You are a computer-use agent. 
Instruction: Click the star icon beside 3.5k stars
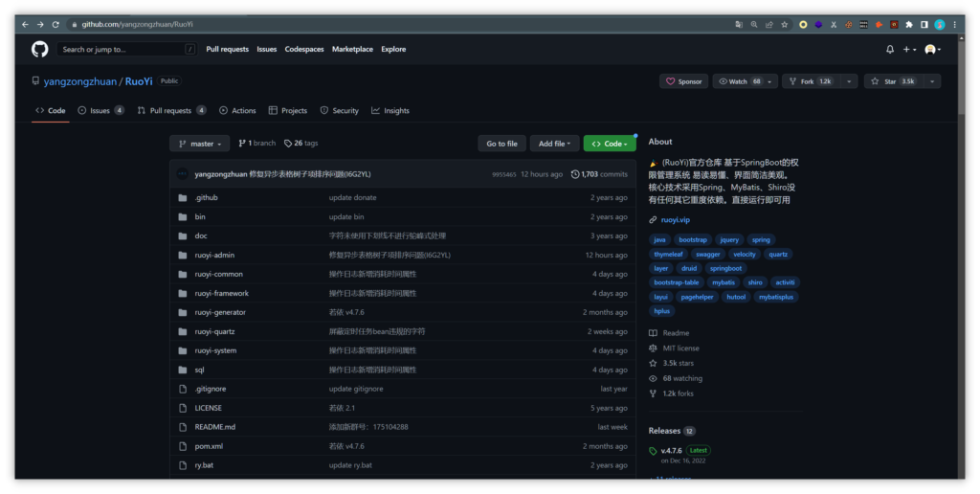coord(653,363)
